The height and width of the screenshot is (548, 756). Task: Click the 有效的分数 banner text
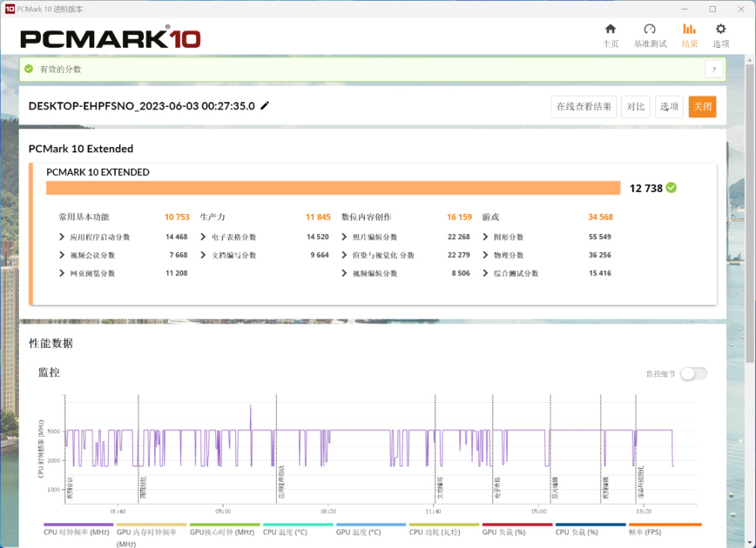pos(60,69)
